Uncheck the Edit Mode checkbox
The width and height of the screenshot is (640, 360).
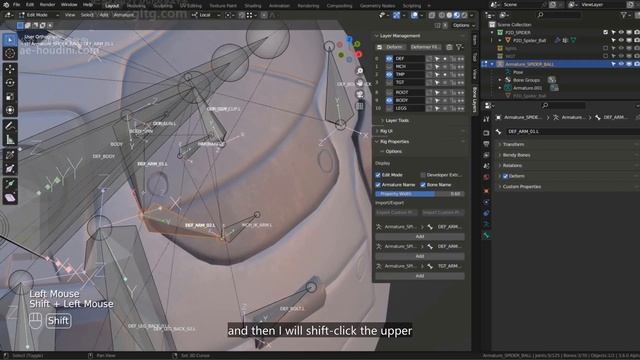click(378, 175)
